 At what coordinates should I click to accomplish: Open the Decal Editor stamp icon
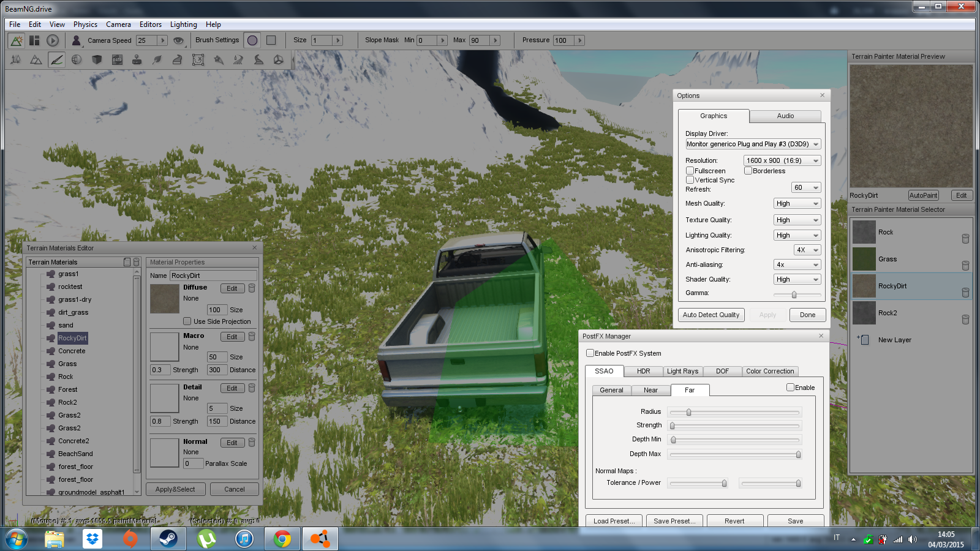pos(137,59)
